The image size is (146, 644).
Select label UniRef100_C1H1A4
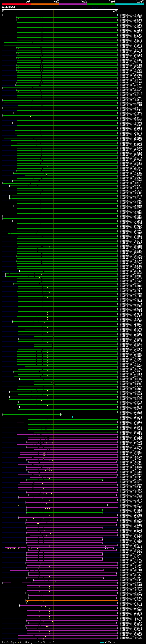click(131, 301)
